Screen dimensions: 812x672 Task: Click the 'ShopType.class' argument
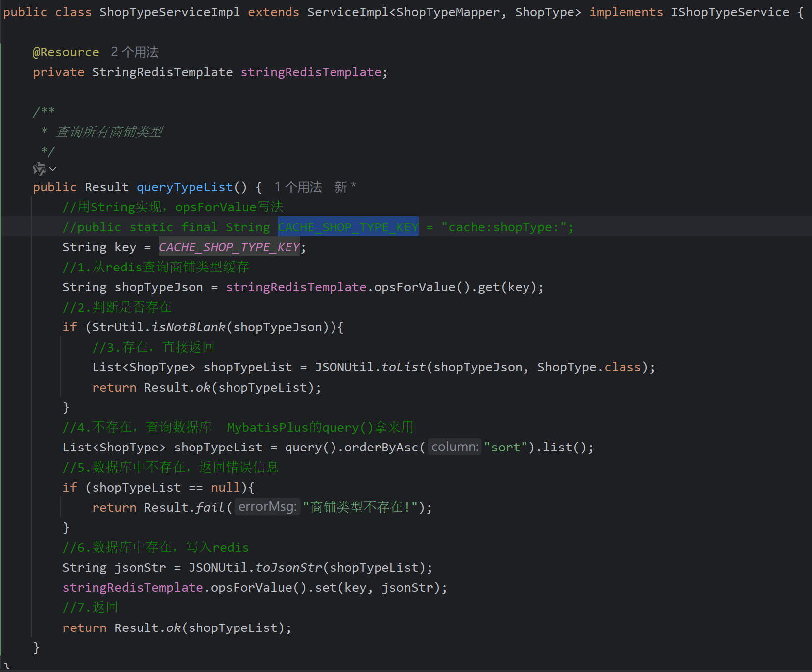coord(589,367)
